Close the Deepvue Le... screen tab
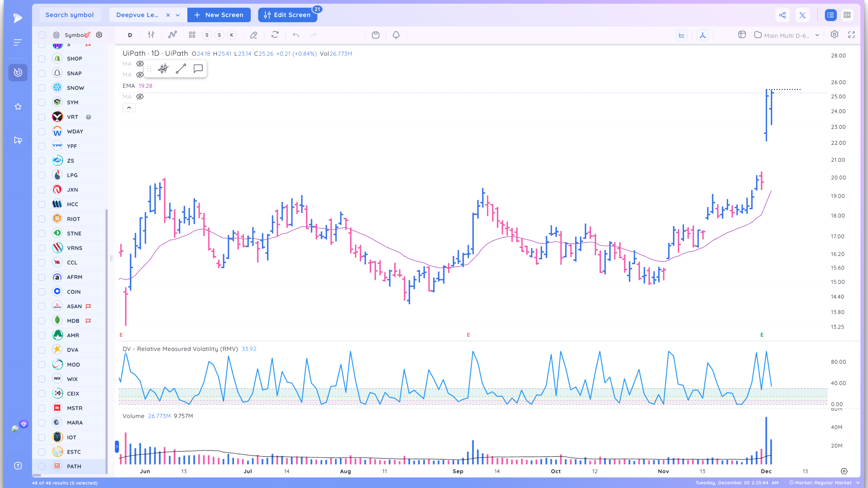This screenshot has height=488, width=868. pyautogui.click(x=168, y=15)
